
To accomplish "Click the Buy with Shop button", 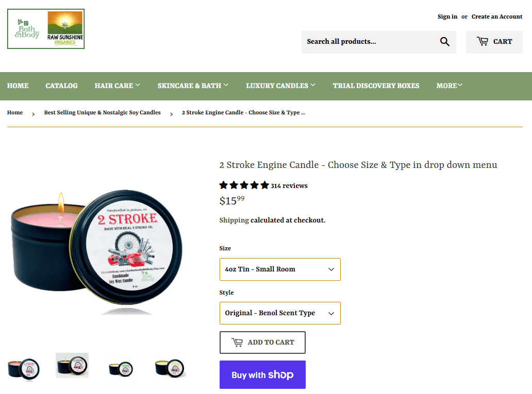I will [262, 374].
